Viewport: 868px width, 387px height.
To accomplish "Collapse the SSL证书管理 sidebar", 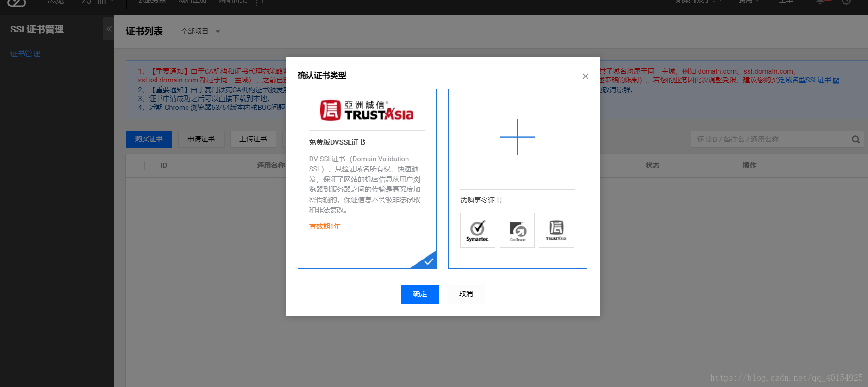I will coord(109,29).
